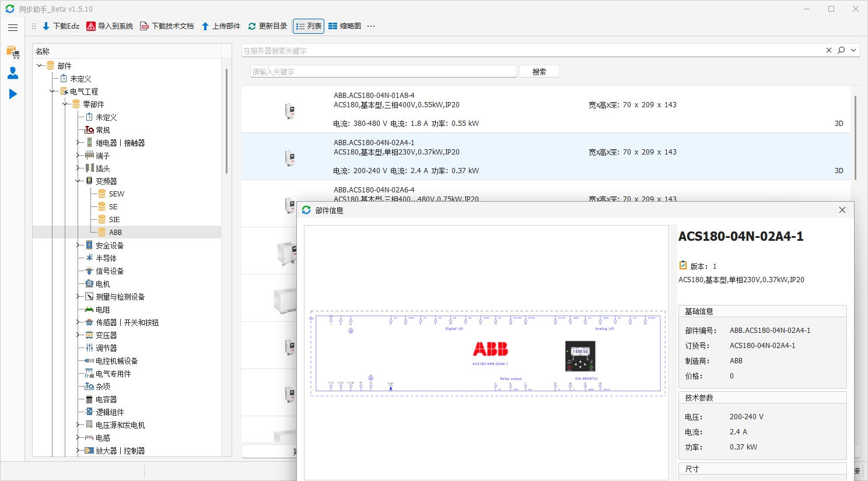Select 电压源和发电机 tree item
The width and height of the screenshot is (868, 481).
[x=120, y=425]
